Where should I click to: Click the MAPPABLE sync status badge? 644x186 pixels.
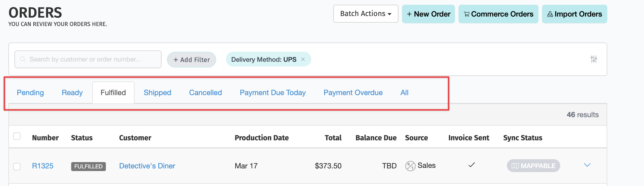533,166
